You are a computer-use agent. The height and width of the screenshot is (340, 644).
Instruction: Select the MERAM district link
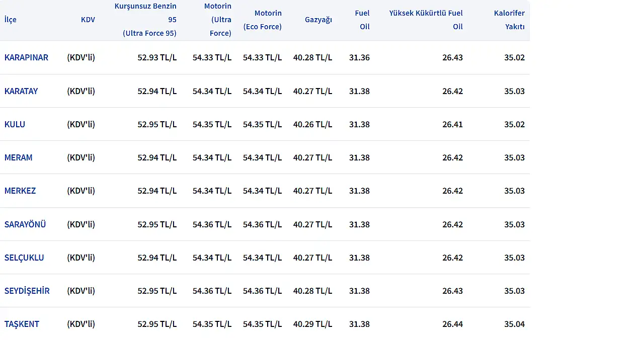(x=18, y=157)
